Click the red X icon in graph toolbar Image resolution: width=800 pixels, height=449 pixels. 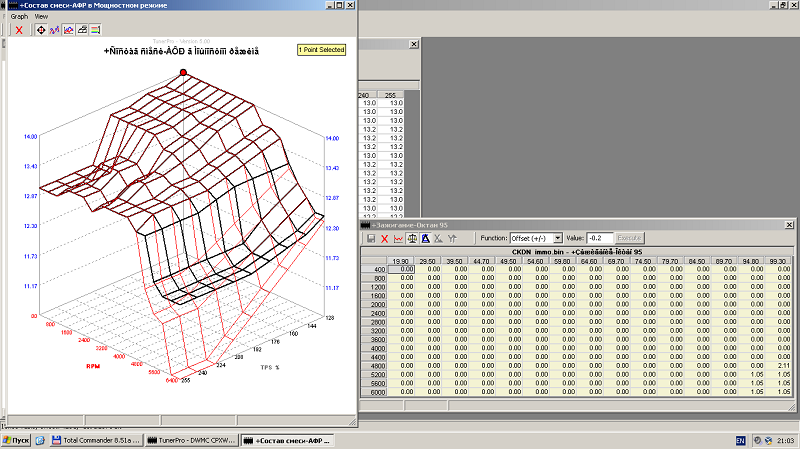19,30
